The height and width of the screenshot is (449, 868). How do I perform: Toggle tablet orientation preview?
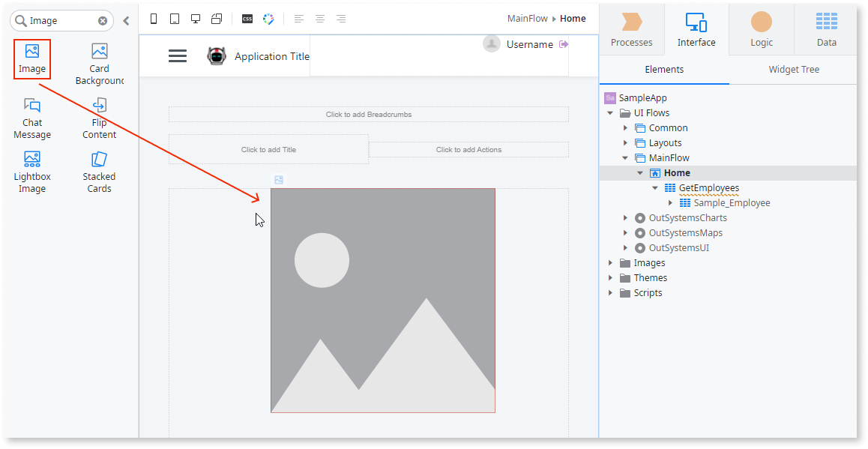point(217,19)
